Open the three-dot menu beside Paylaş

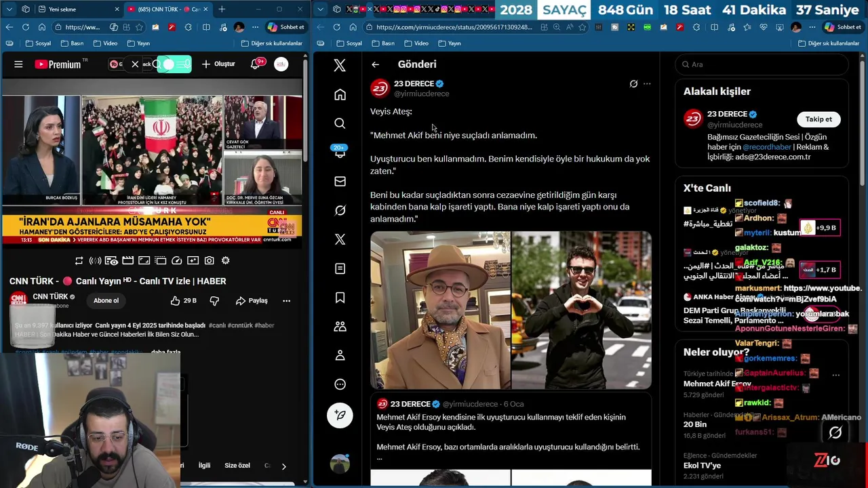(286, 301)
